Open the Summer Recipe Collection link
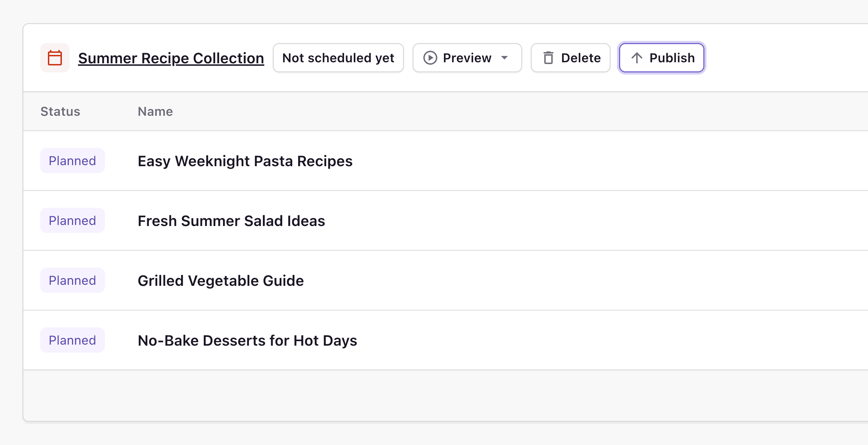This screenshot has height=445, width=868. coord(171,58)
